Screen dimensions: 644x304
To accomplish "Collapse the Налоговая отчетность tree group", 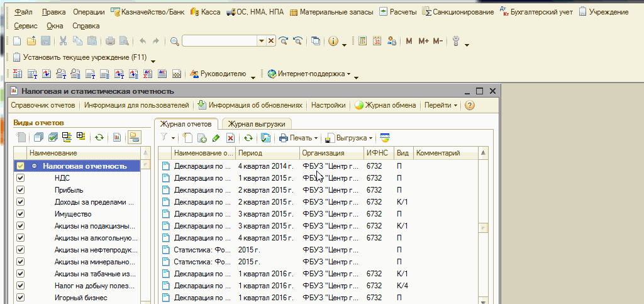I will [35, 166].
